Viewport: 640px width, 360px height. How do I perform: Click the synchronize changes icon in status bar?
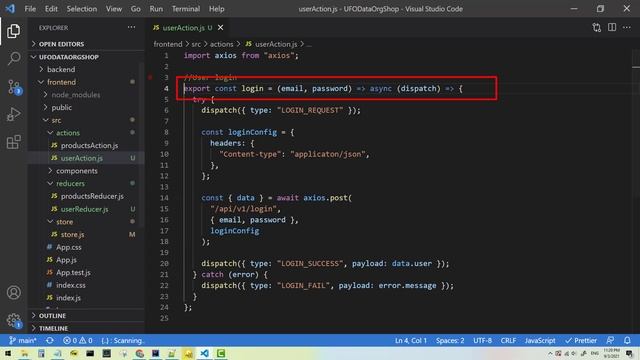coord(50,340)
